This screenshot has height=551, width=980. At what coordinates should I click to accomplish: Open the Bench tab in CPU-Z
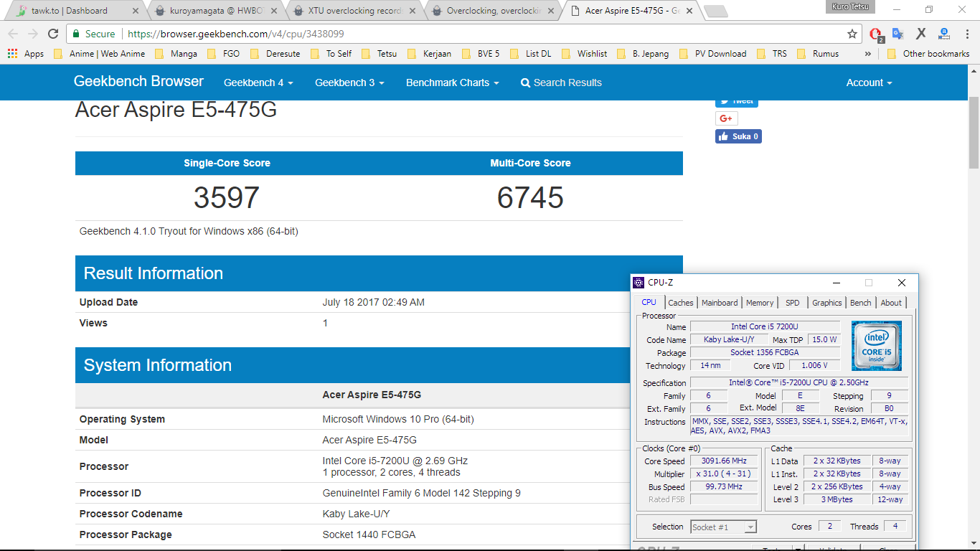(860, 303)
